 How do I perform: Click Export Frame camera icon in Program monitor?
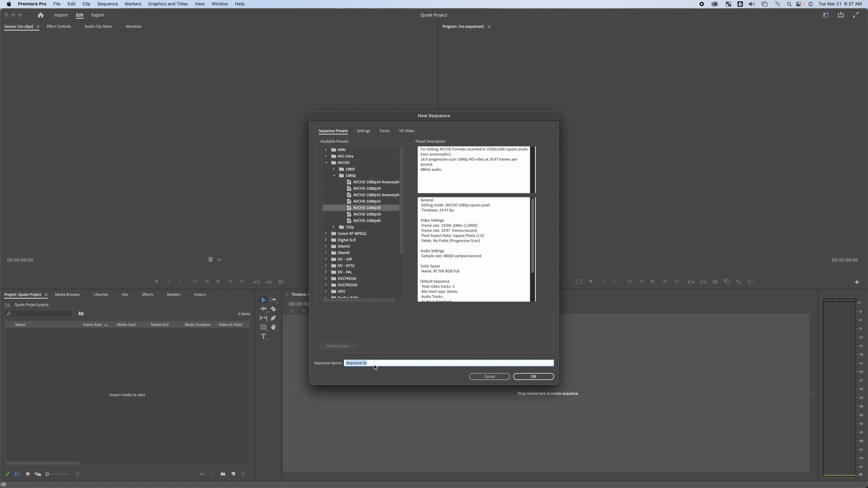tap(715, 281)
